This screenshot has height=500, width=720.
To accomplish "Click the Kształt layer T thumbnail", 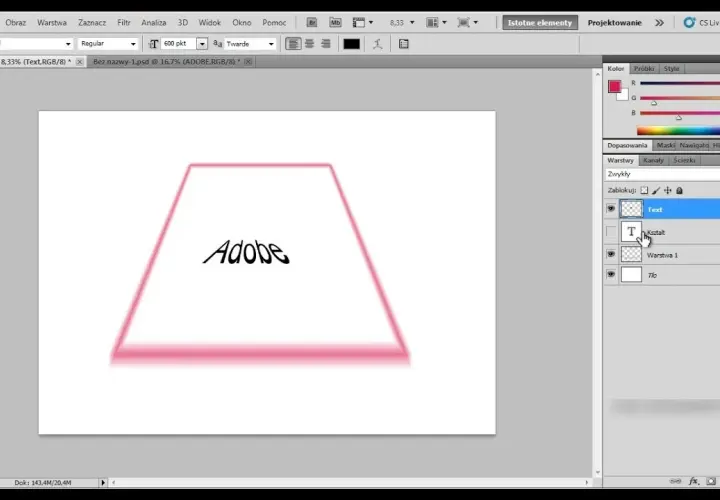I will coord(631,232).
